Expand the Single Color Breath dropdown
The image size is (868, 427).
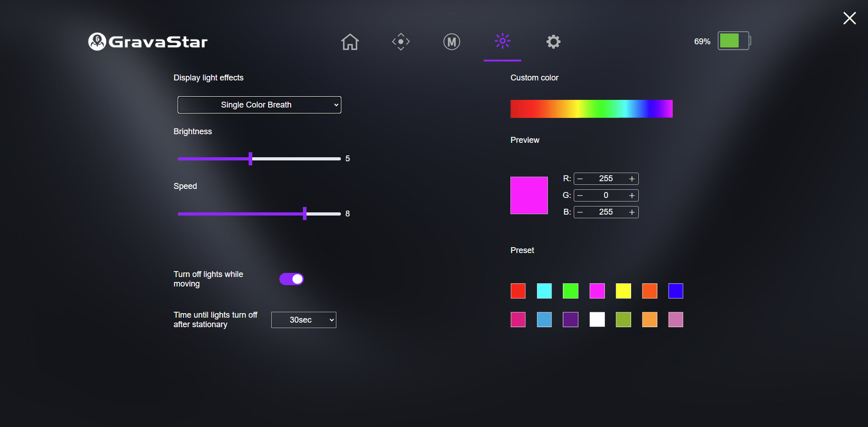coord(259,105)
